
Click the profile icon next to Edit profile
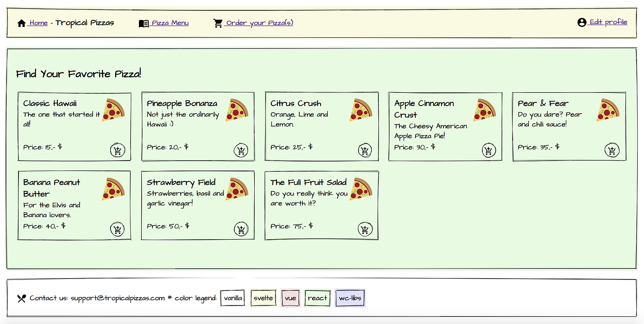(x=581, y=22)
